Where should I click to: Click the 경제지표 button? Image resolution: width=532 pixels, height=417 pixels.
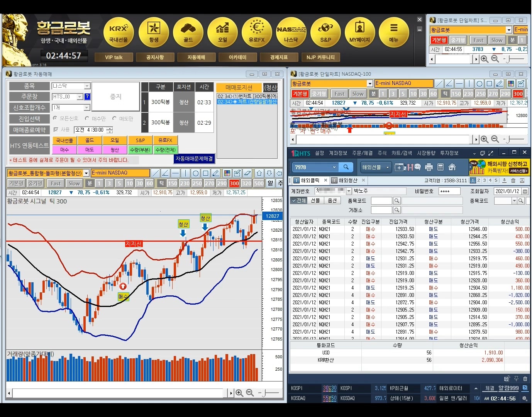[279, 57]
